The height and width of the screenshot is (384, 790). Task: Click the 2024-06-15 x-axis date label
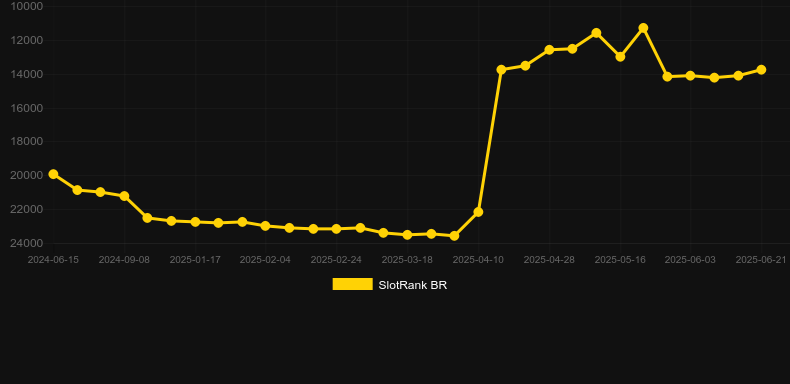coord(53,260)
